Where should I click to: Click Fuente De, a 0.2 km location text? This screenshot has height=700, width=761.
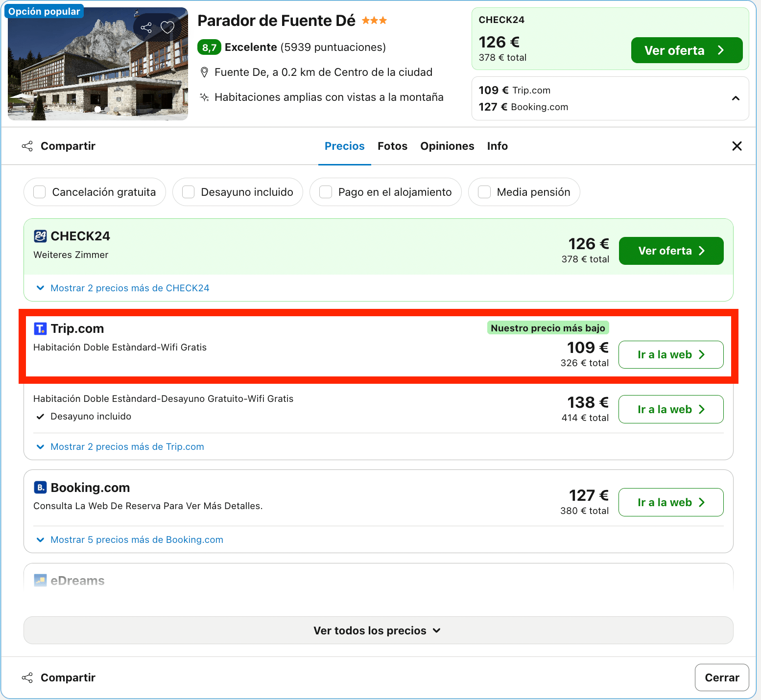tap(323, 72)
